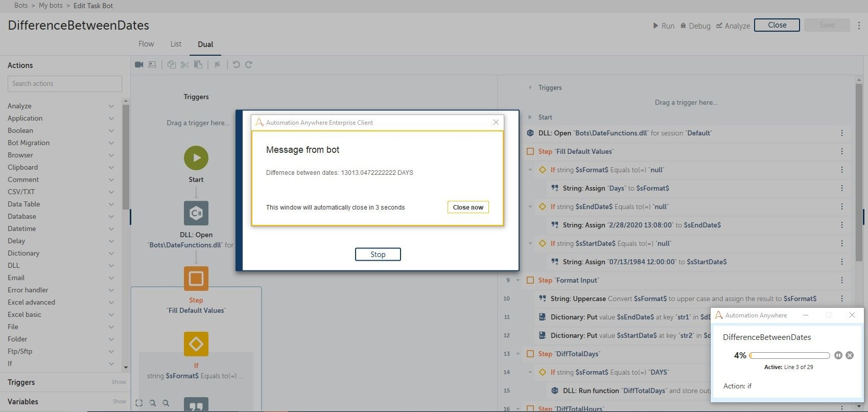Open options for String: Assign '07/13/1984' row

pos(842,262)
